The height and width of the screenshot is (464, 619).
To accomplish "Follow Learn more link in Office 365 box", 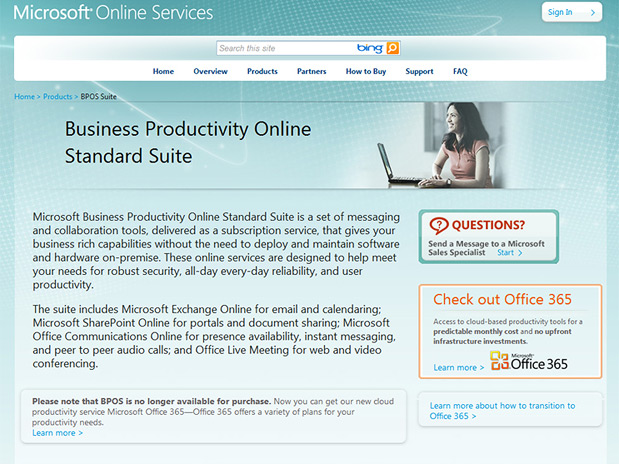I will click(x=458, y=368).
